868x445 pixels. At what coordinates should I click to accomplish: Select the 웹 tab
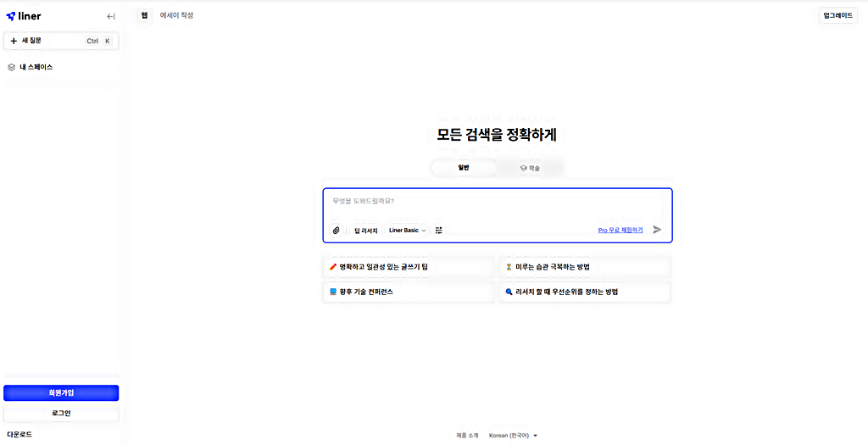(144, 15)
